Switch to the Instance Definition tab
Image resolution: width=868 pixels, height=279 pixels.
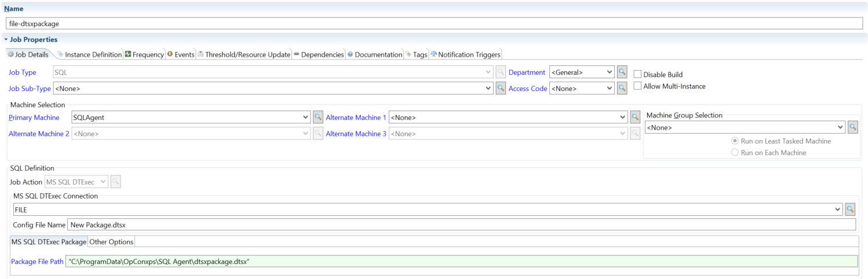89,54
